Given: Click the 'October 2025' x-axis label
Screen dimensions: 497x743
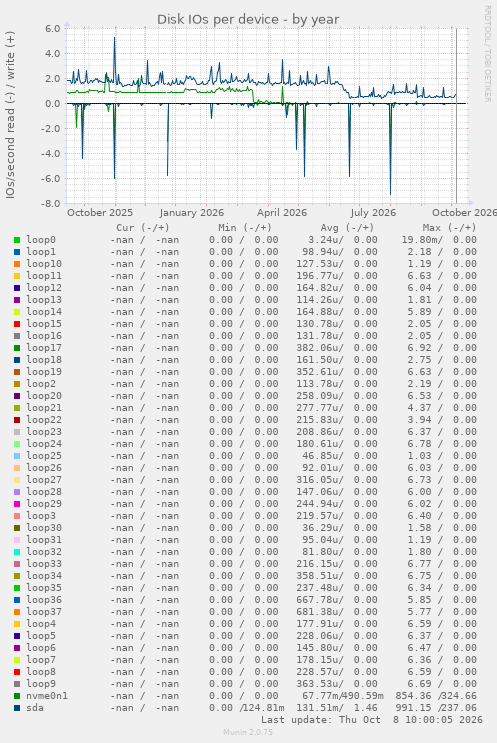Looking at the screenshot, I should coord(100,213).
